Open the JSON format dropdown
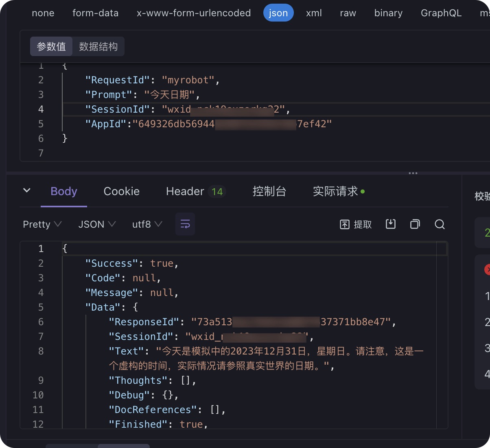Image resolution: width=490 pixels, height=448 pixels. point(97,224)
